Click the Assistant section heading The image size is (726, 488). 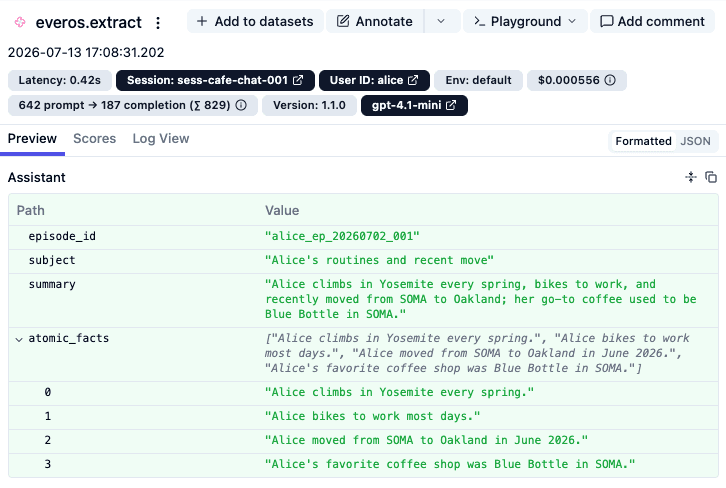point(37,177)
